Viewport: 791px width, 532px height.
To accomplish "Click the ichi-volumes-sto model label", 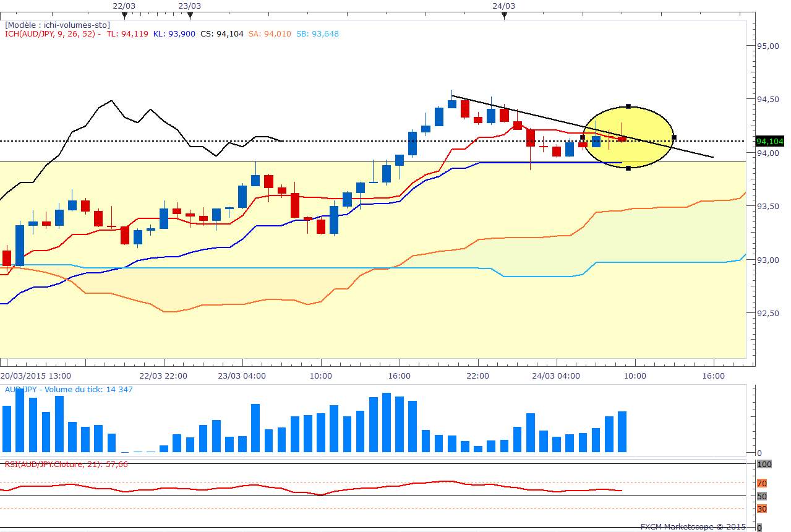I will (x=58, y=25).
